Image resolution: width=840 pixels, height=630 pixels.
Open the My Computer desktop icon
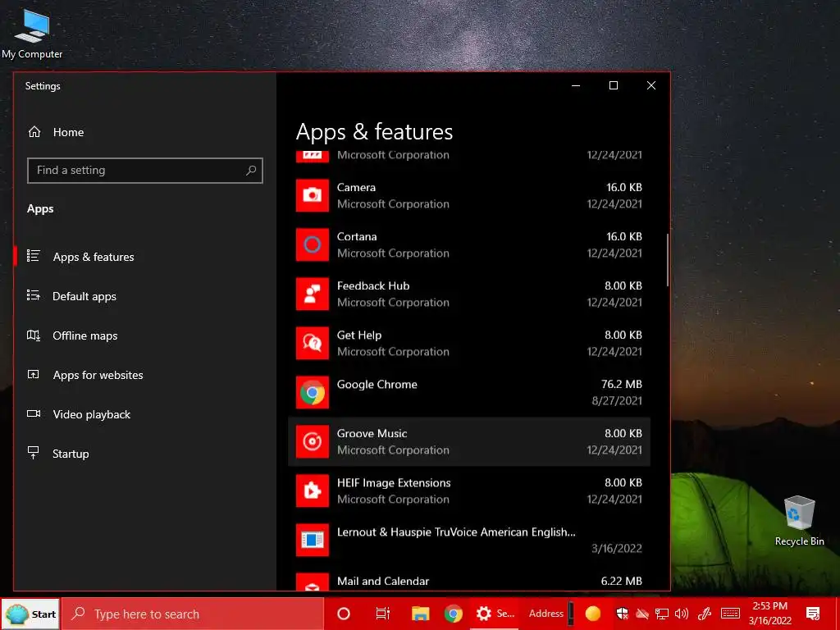coord(32,34)
